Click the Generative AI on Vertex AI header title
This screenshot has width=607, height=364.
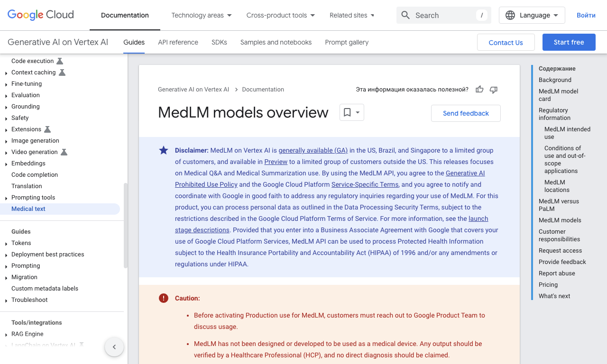click(x=58, y=42)
